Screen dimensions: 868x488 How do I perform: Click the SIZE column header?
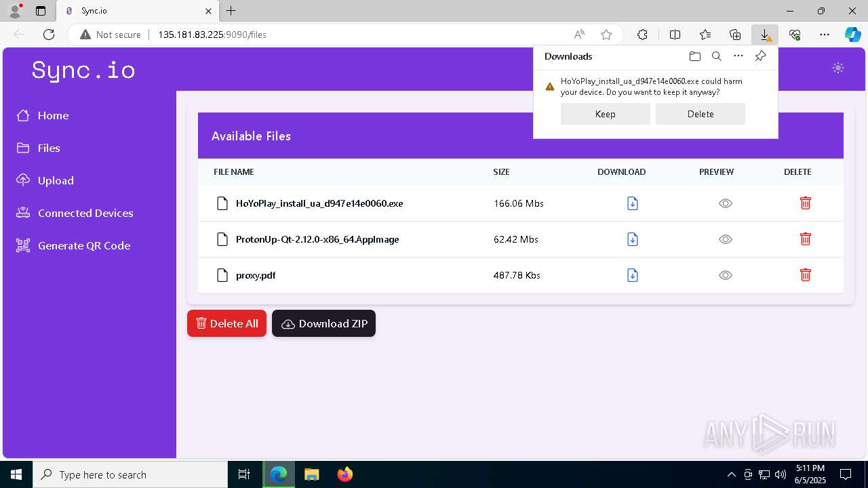click(x=501, y=172)
